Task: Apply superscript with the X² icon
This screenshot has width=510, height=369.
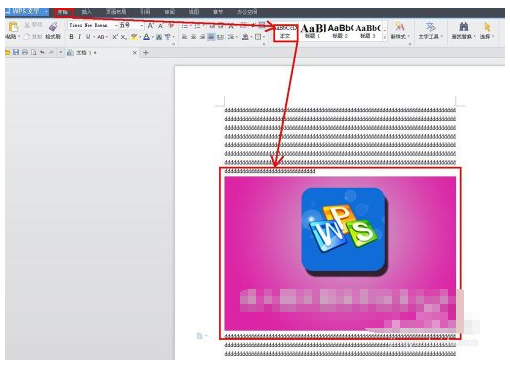Action: point(115,37)
